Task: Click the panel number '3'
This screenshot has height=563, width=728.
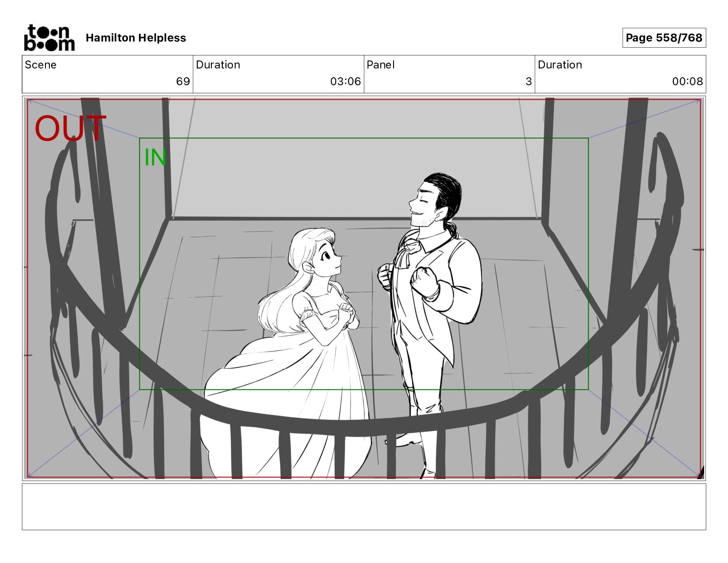Action: click(529, 81)
